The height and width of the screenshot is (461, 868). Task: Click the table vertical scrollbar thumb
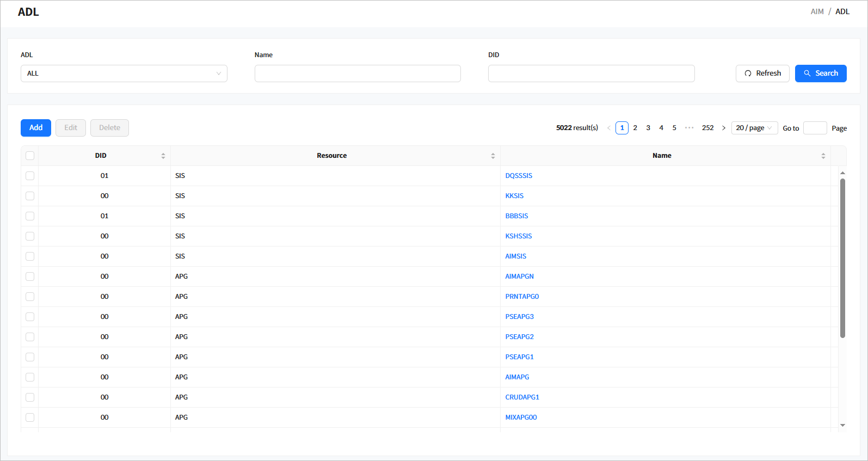(842, 259)
